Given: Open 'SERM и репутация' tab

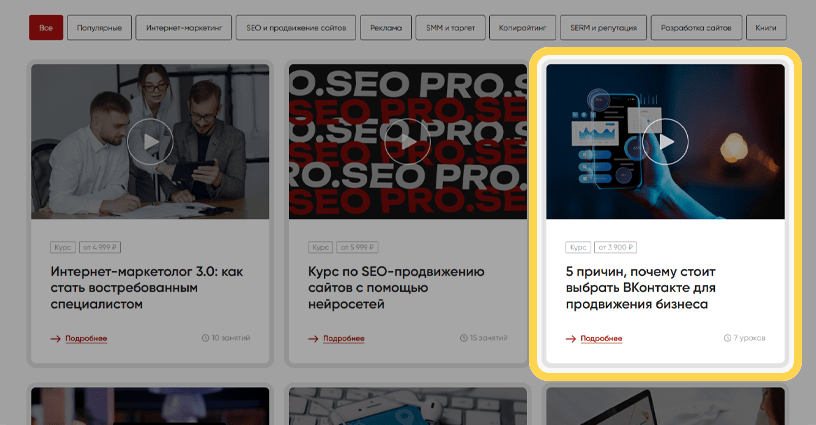Looking at the screenshot, I should pos(603,28).
